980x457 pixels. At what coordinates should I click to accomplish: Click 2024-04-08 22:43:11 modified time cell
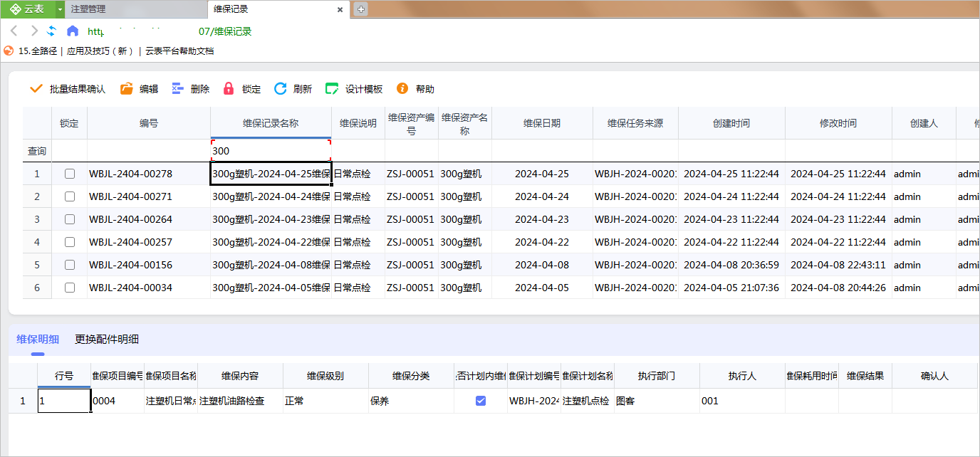[x=838, y=265]
